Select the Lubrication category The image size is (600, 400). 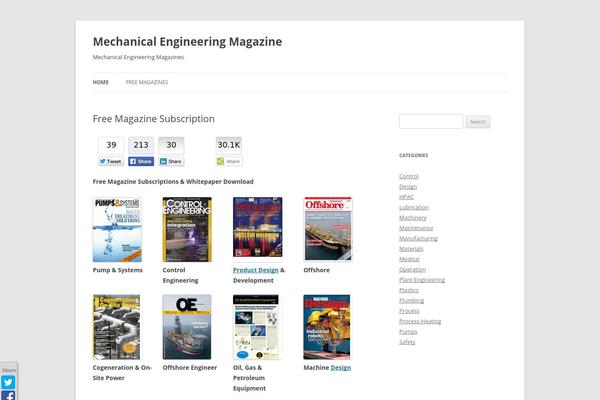pyautogui.click(x=414, y=207)
